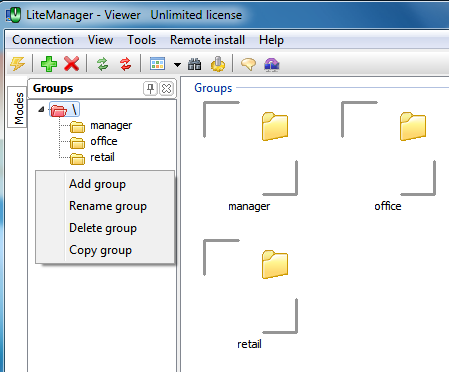Open the Remote install menu
Image resolution: width=449 pixels, height=372 pixels.
coord(207,40)
